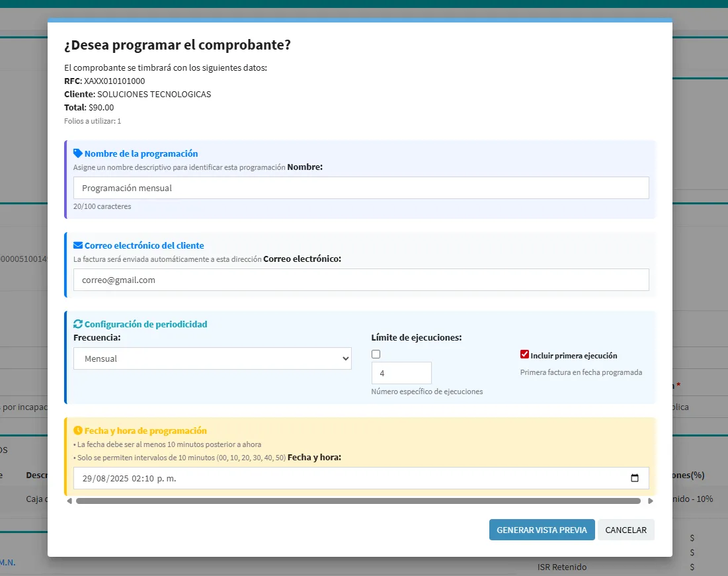
Task: Click the Incluir primera ejecución label
Action: pyautogui.click(x=574, y=355)
